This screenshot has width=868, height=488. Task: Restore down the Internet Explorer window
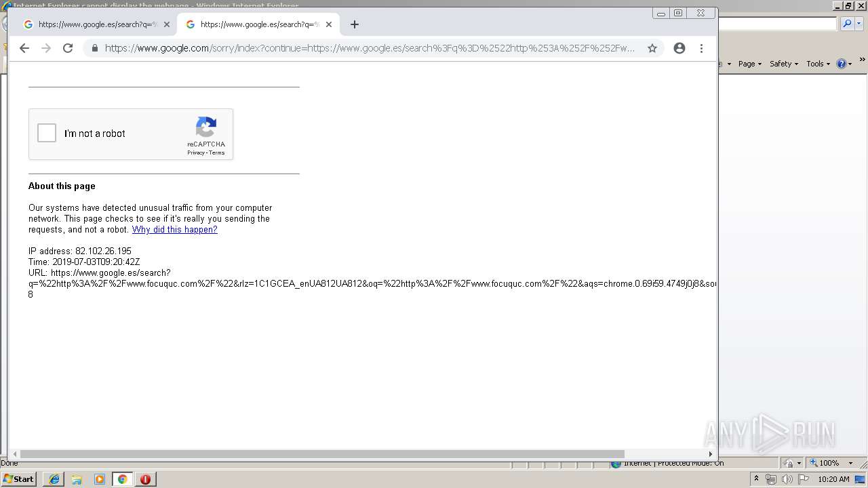point(848,5)
